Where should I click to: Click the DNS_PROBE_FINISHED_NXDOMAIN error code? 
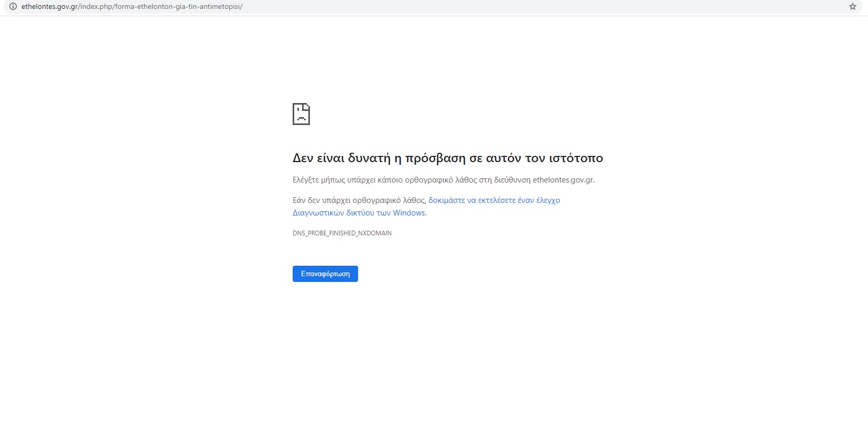point(342,233)
